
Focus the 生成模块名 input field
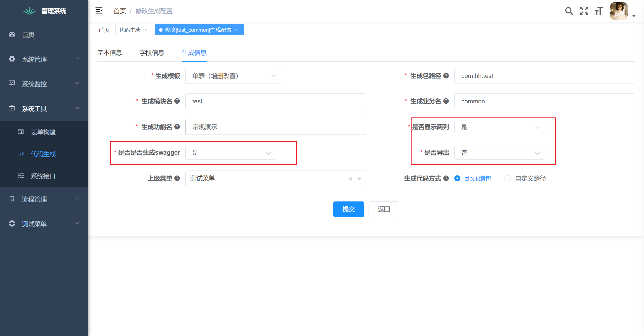[276, 101]
